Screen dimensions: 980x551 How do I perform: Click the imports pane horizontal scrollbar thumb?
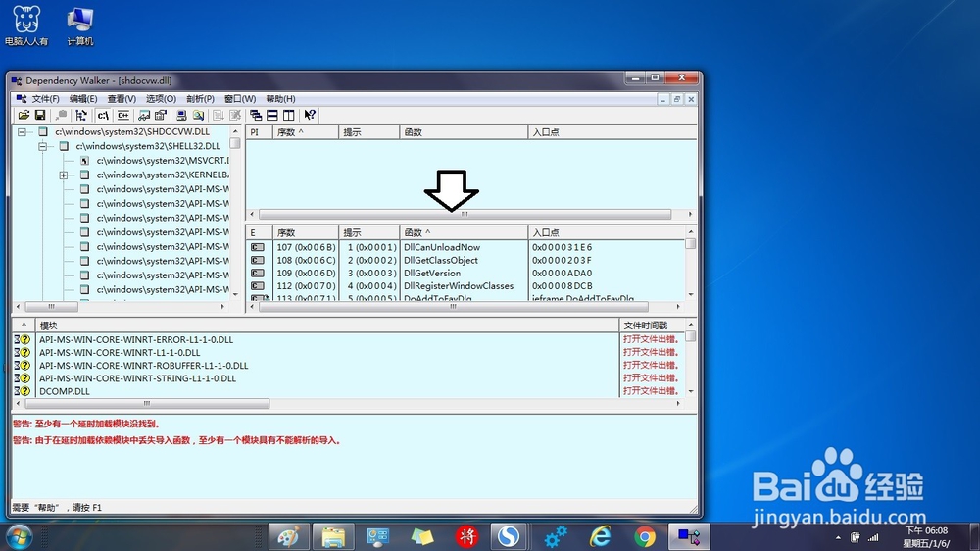pos(465,214)
